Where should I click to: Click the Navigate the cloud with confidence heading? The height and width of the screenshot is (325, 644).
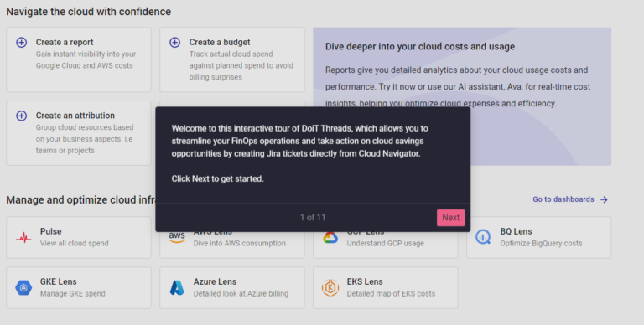click(88, 12)
